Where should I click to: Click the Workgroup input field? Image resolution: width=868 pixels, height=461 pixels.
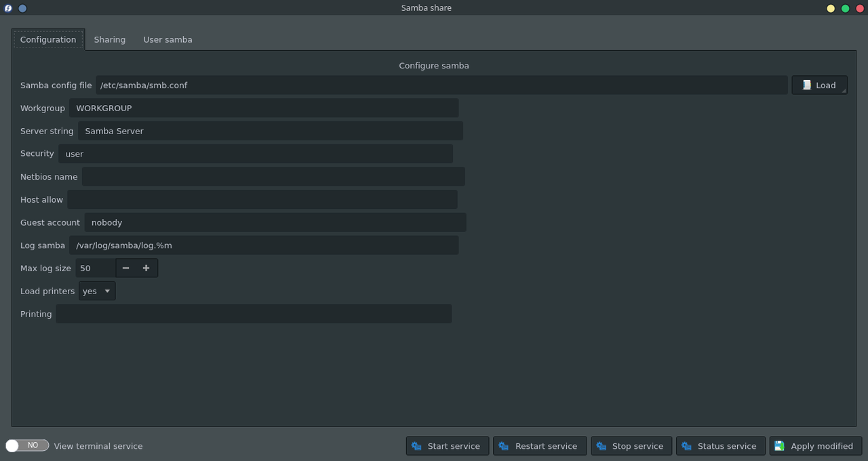tap(264, 108)
